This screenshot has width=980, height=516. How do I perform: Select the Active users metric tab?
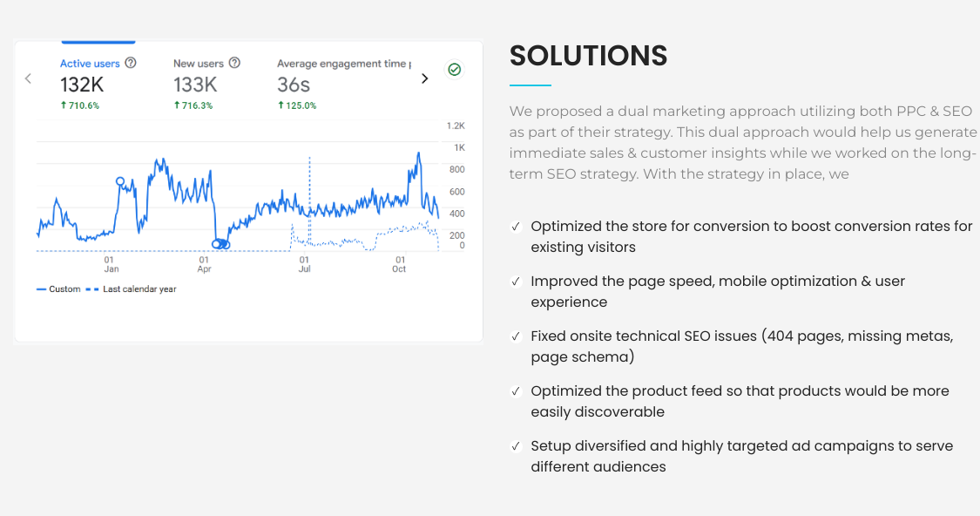coord(90,64)
